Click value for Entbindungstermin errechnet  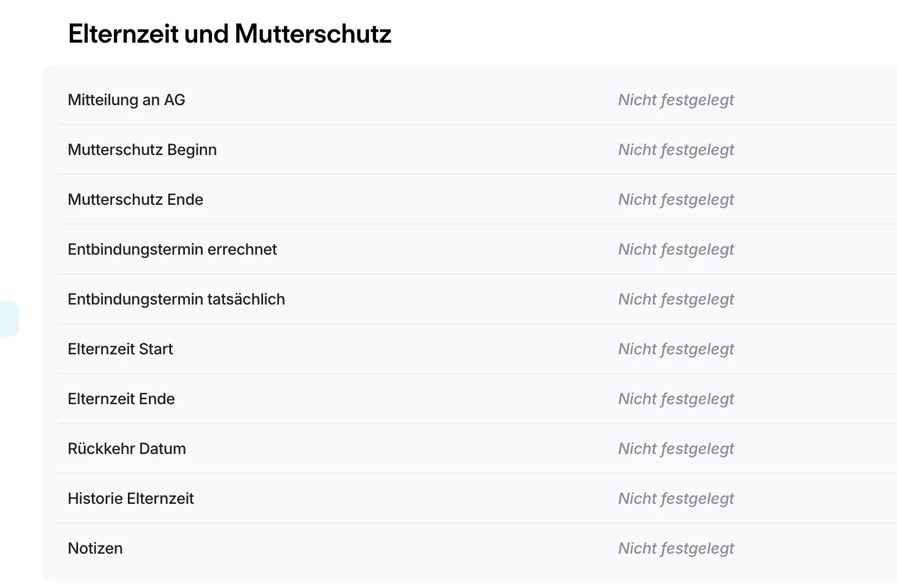(x=676, y=250)
